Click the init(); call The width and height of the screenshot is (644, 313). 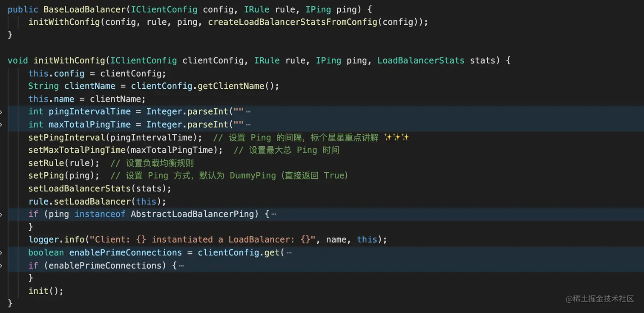coord(46,291)
